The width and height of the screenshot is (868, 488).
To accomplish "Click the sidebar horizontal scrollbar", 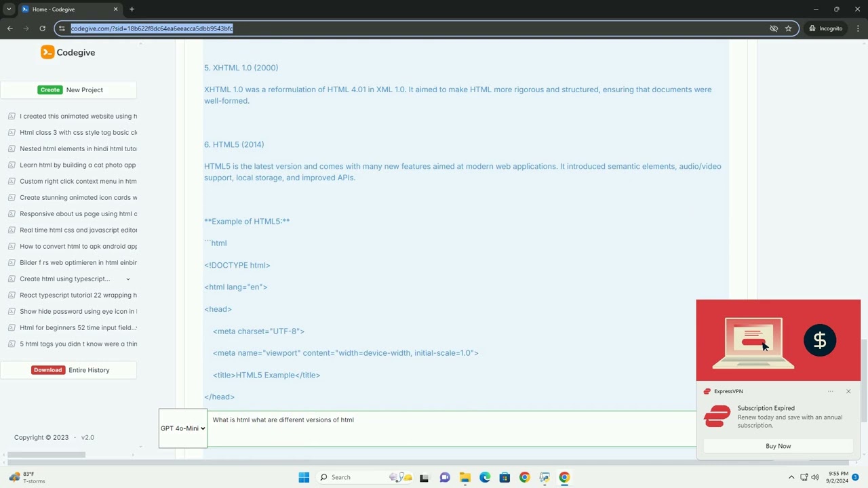I will tap(46, 455).
